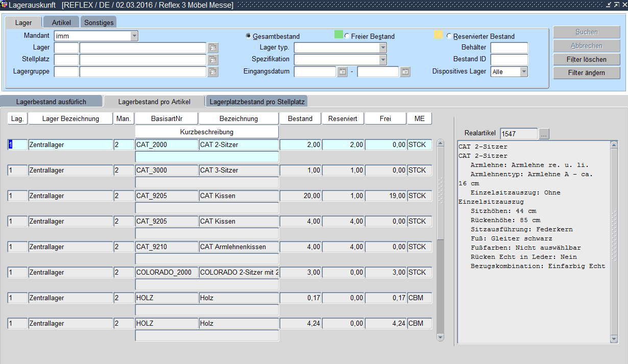Select the Gesamtbestand radio option
This screenshot has height=364, width=628.
tap(249, 36)
